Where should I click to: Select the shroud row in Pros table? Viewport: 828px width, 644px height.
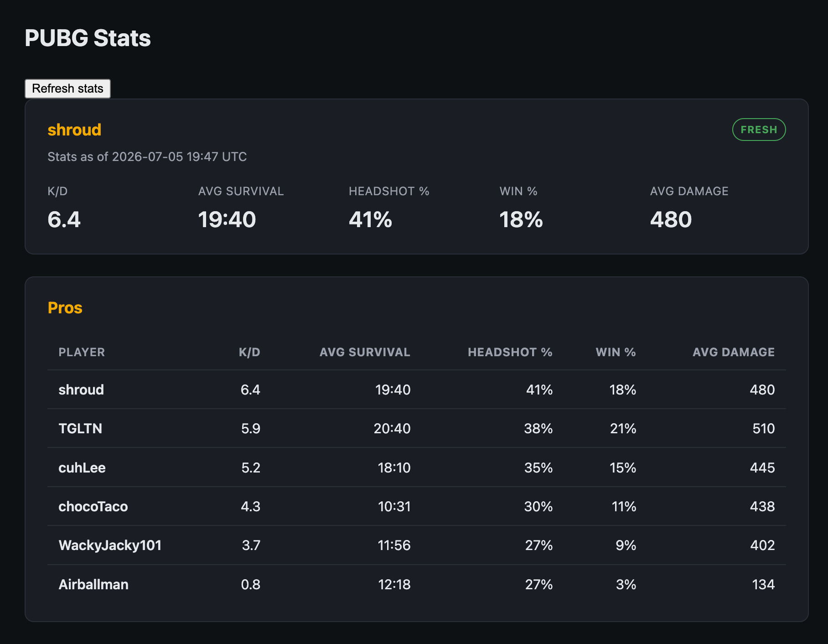click(x=416, y=390)
